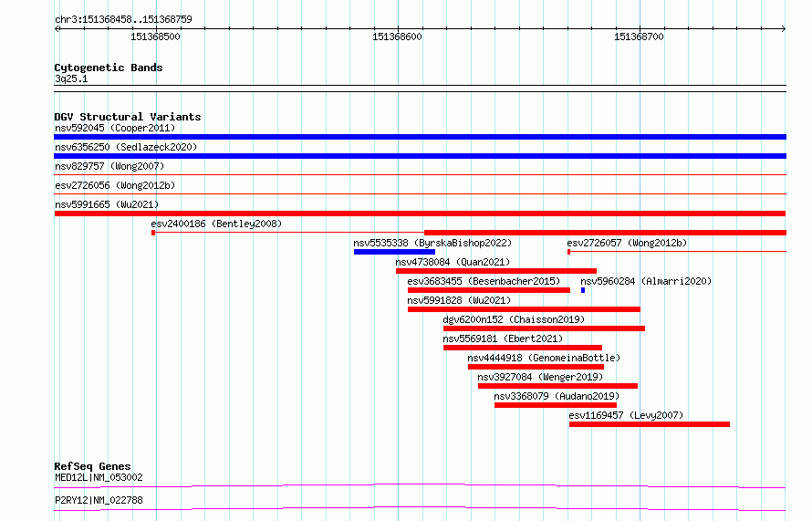
Task: Click the small blue nsv5960284 marker
Action: [583, 290]
